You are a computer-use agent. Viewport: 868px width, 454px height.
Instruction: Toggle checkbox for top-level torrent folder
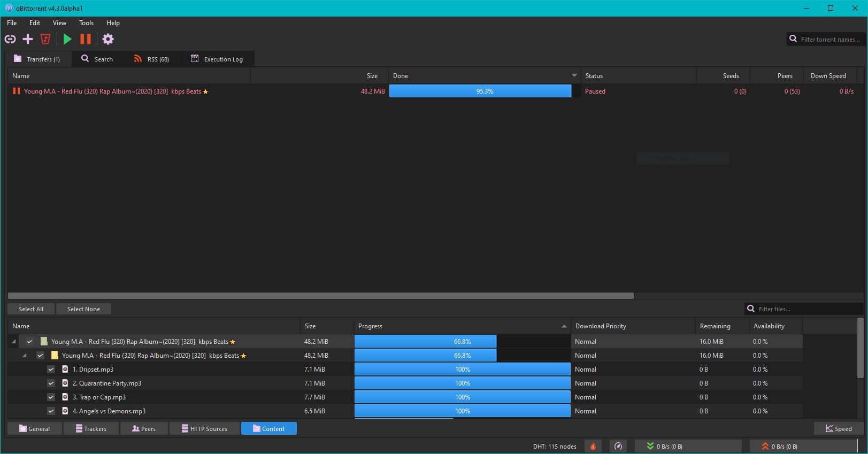29,341
